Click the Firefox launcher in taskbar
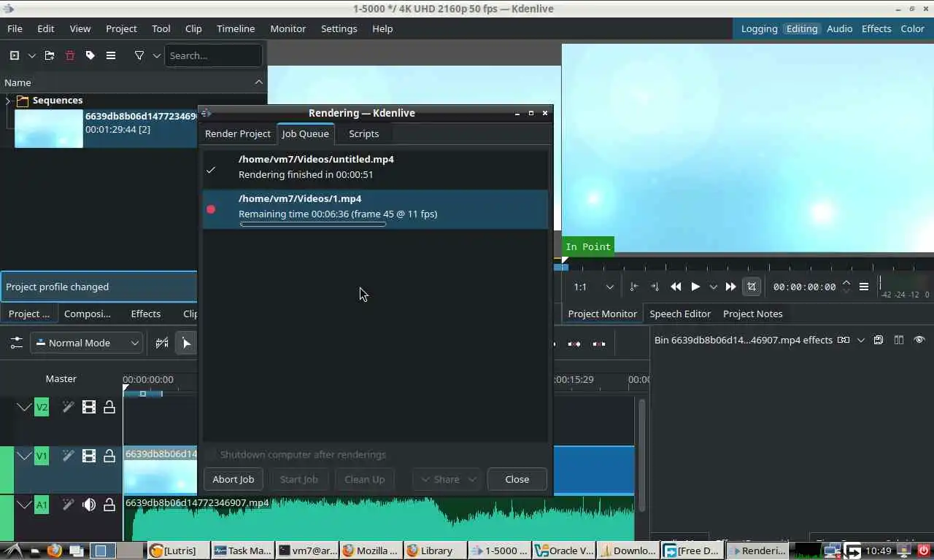This screenshot has height=560, width=934. pyautogui.click(x=55, y=551)
